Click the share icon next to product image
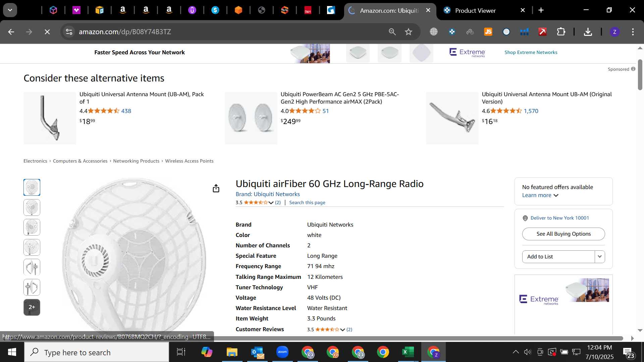The width and height of the screenshot is (644, 362). 216,188
